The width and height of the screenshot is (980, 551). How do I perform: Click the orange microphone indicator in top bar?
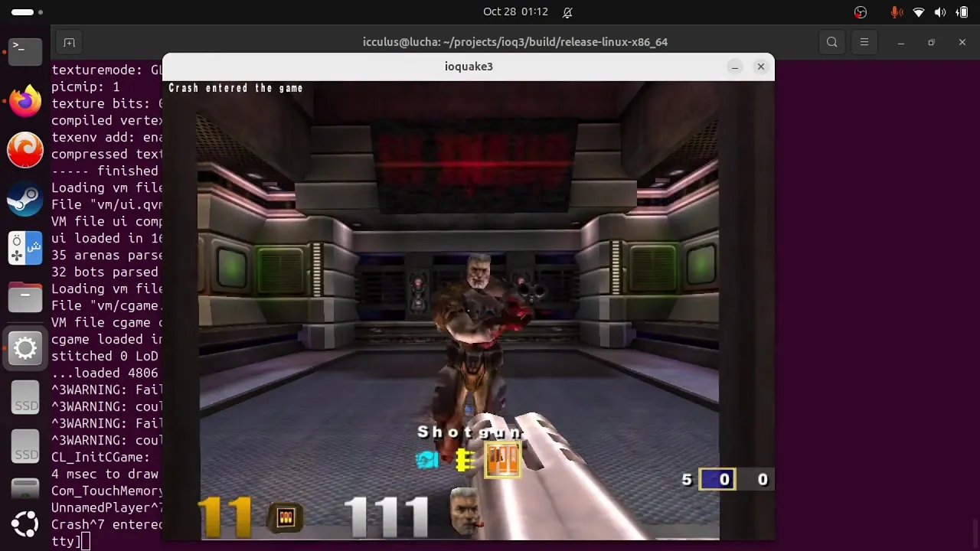[x=896, y=12]
